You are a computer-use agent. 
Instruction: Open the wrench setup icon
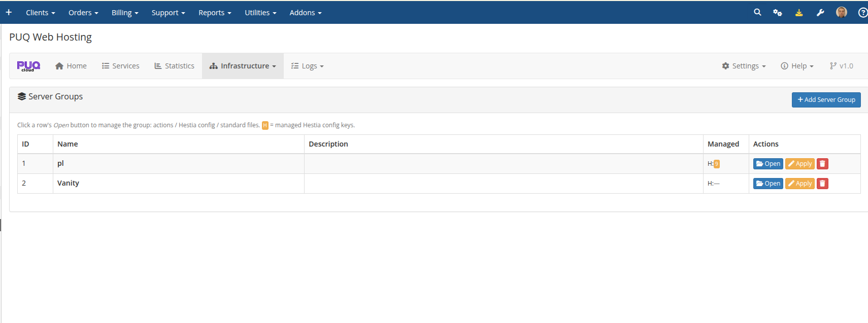click(x=820, y=13)
